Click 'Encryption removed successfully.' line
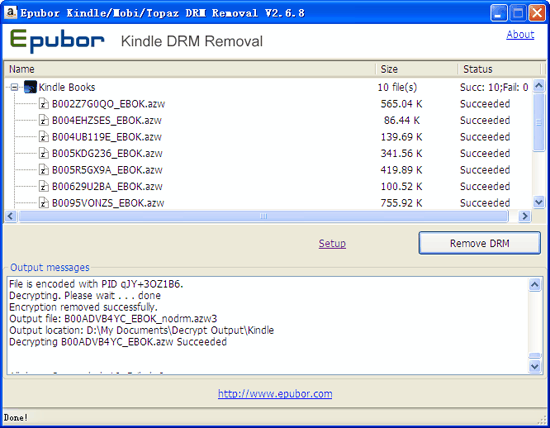550x428 pixels. [x=83, y=307]
